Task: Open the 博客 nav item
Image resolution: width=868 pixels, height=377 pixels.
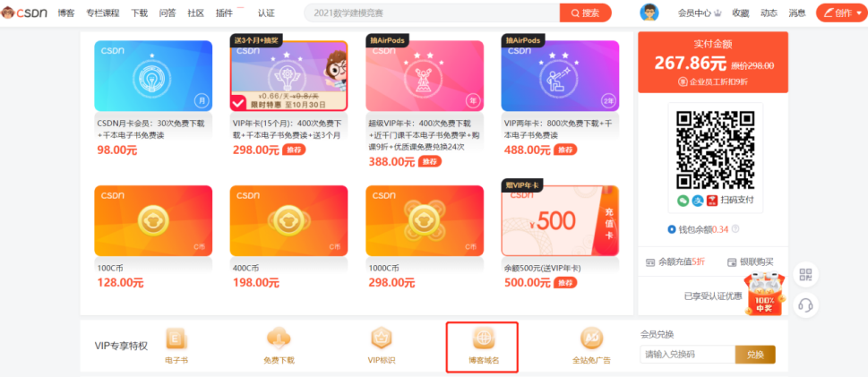Action: [x=66, y=13]
